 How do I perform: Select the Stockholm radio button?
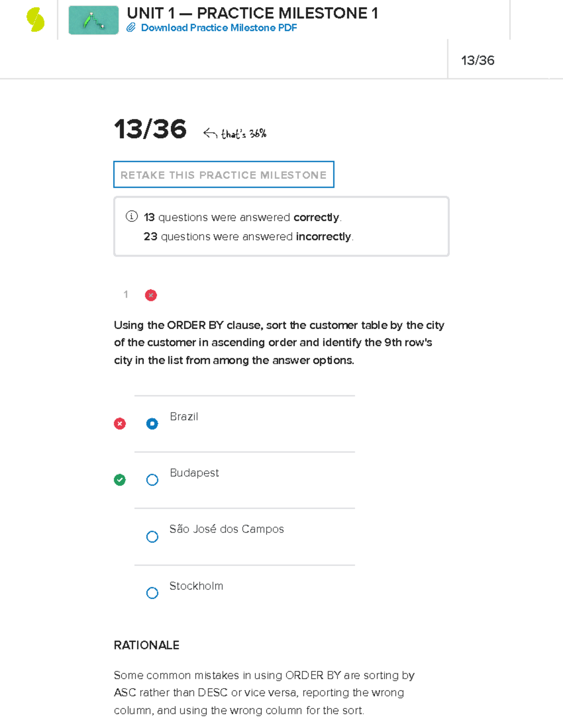[x=152, y=593]
